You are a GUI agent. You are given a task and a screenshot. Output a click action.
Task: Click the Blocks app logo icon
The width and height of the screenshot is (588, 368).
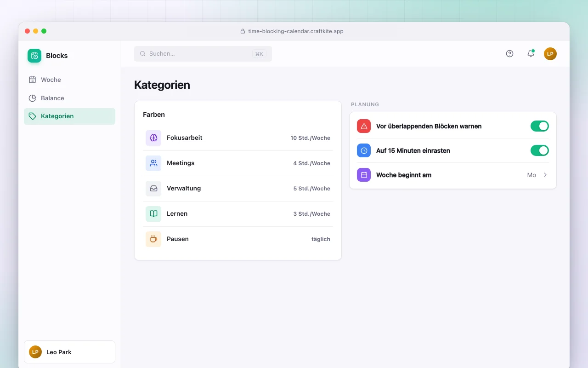(34, 56)
